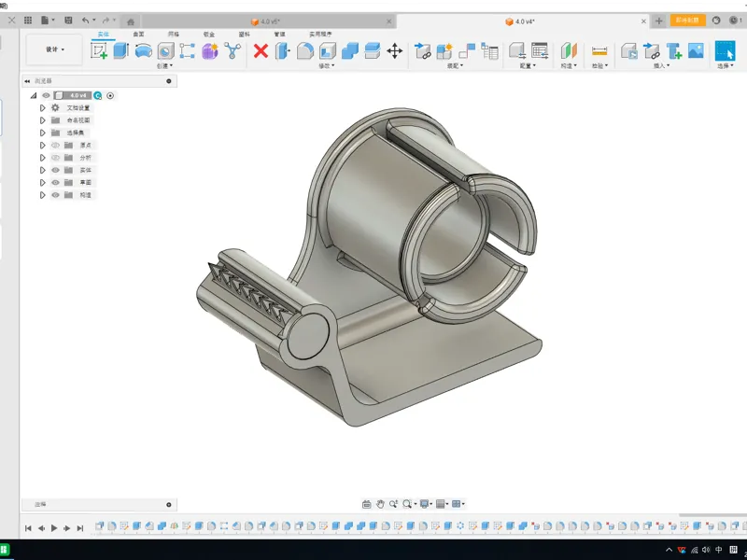The height and width of the screenshot is (560, 747).
Task: Click the Insert text T-plus icon
Action: pos(673,50)
